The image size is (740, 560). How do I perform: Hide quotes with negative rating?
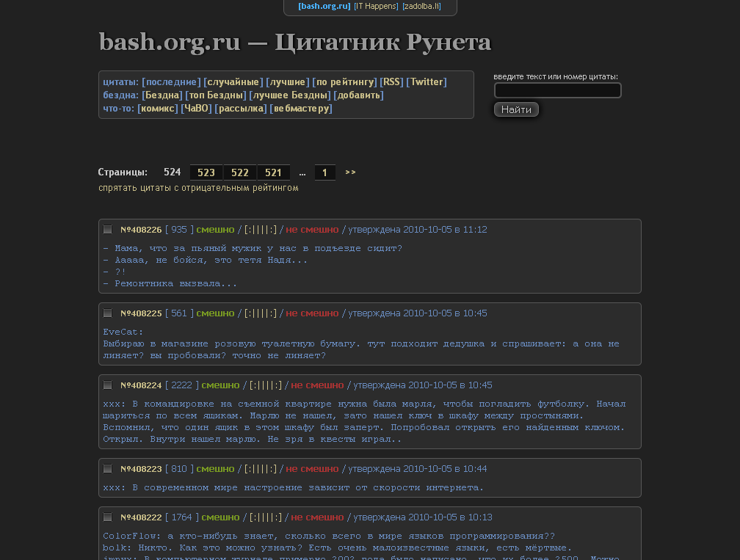click(x=198, y=187)
